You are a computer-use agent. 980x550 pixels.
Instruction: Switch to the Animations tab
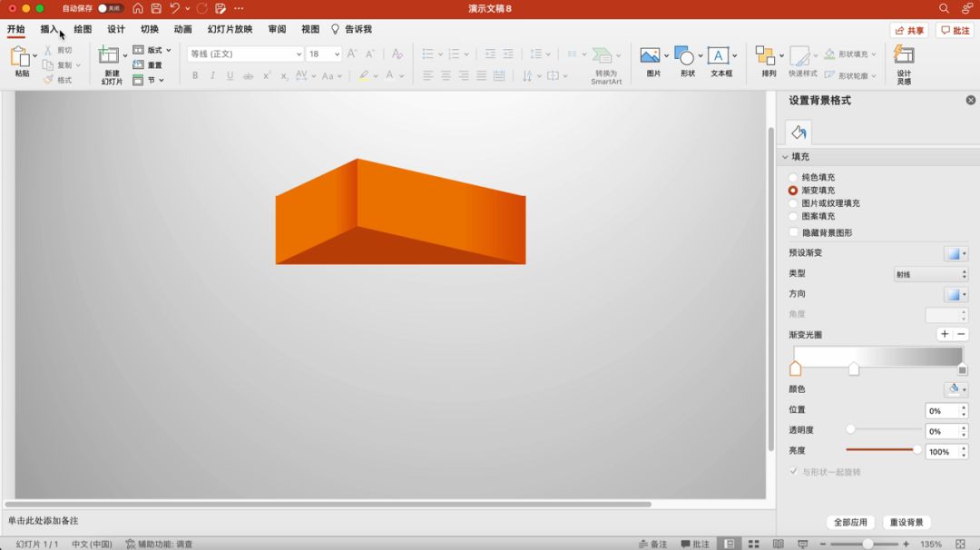click(x=182, y=29)
